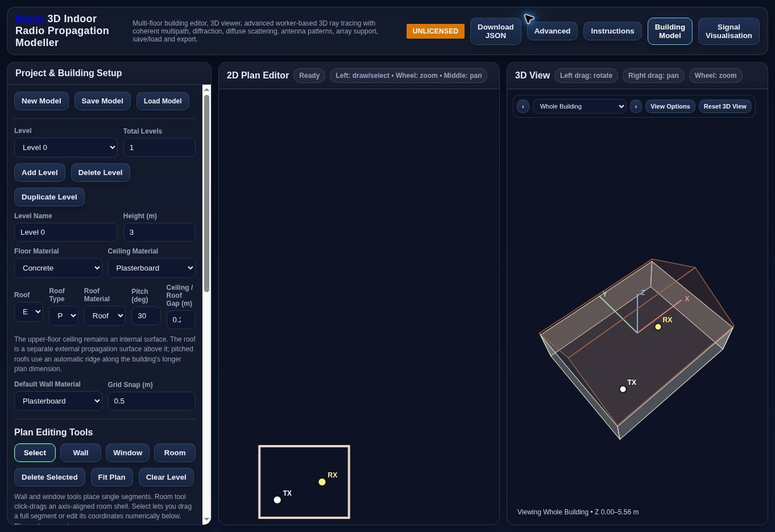Click the setup panel scrollbar thumb
Screen dimensions: 775x532
206,193
